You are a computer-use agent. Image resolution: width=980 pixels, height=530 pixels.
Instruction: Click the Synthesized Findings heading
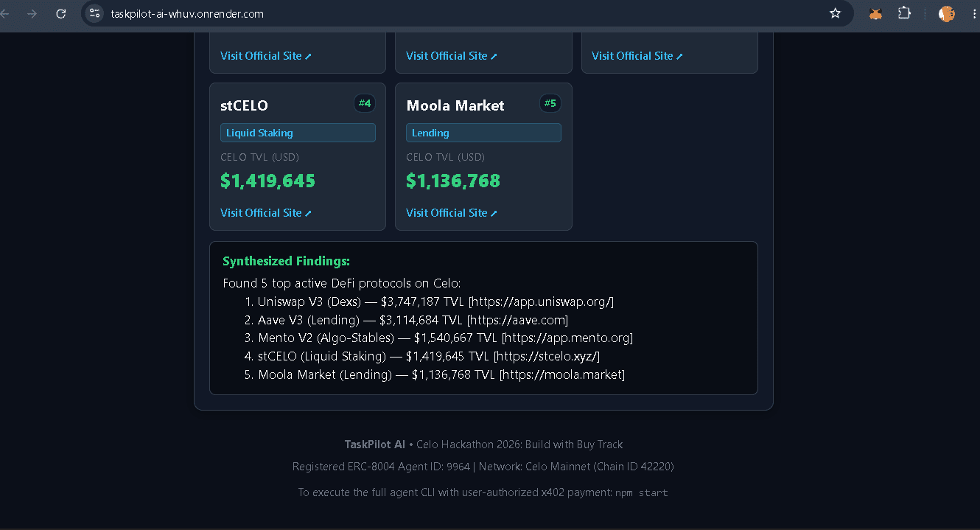point(286,261)
